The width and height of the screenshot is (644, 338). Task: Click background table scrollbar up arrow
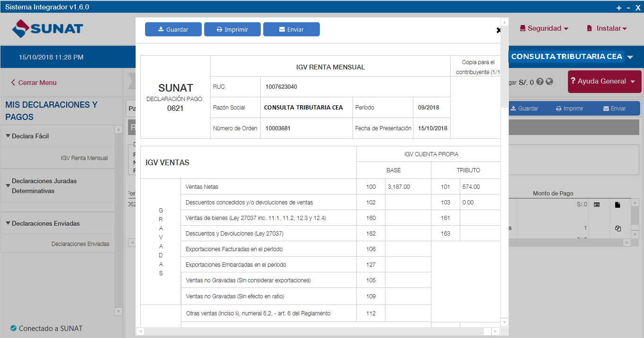point(635,202)
